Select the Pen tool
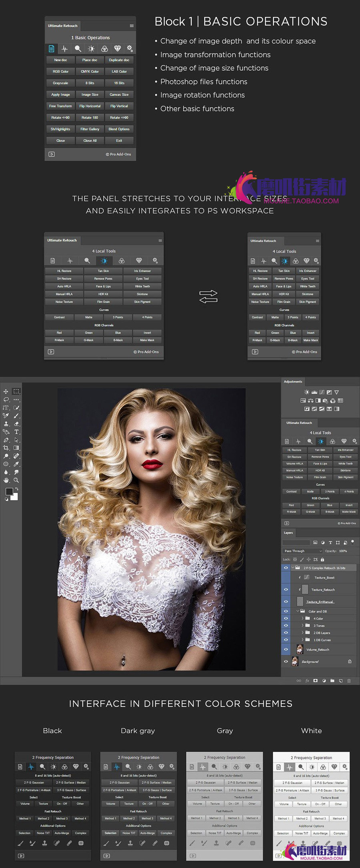The width and height of the screenshot is (360, 868). point(6,440)
